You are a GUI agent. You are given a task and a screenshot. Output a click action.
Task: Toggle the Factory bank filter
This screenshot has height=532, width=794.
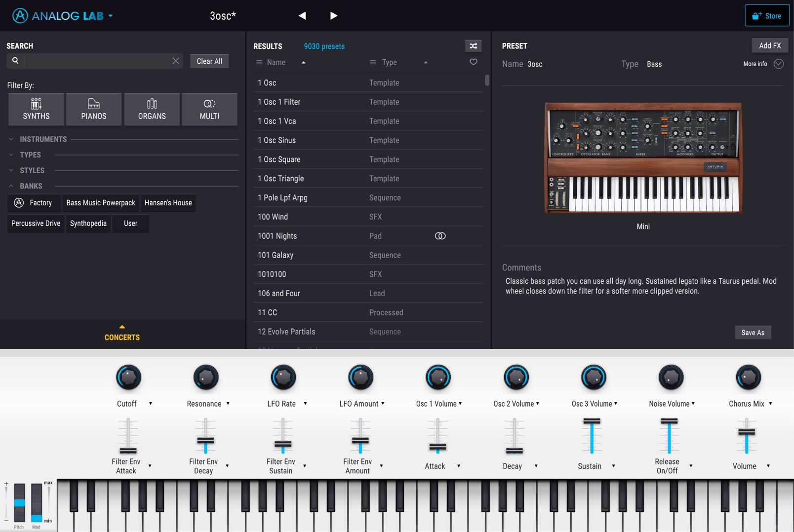34,203
